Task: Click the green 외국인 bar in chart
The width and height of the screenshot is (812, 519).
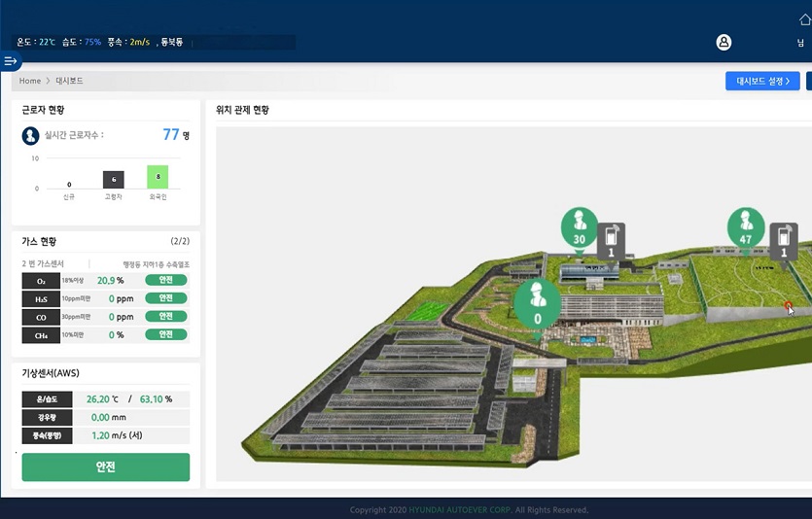Action: (158, 177)
